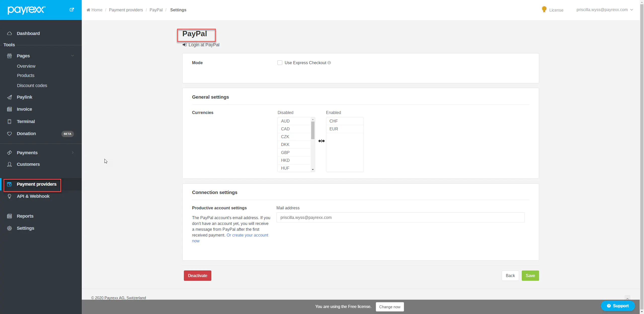
Task: Collapse the Pages menu chevron
Action: [x=72, y=56]
